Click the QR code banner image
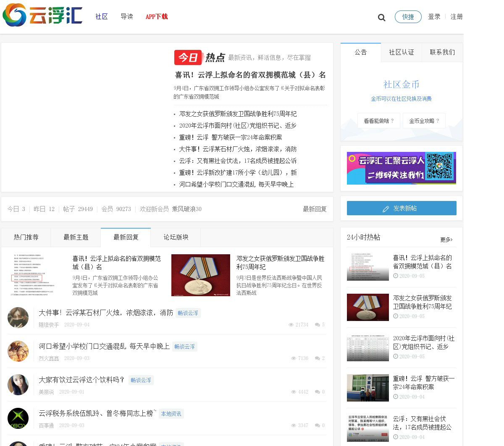The image size is (504, 446). pyautogui.click(x=401, y=168)
